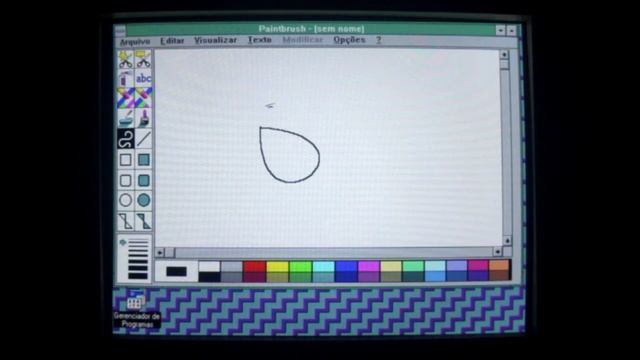Select the Pick rectangular selection tool

click(x=143, y=60)
